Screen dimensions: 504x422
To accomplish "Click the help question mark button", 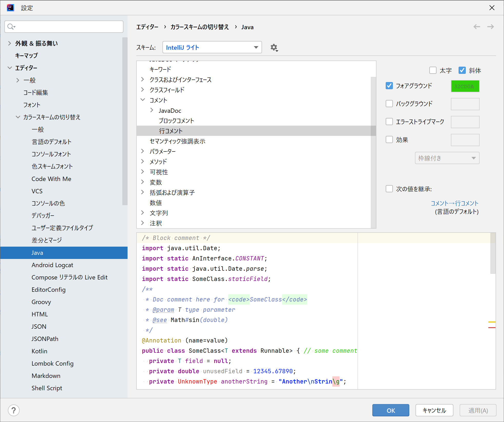I will (14, 410).
